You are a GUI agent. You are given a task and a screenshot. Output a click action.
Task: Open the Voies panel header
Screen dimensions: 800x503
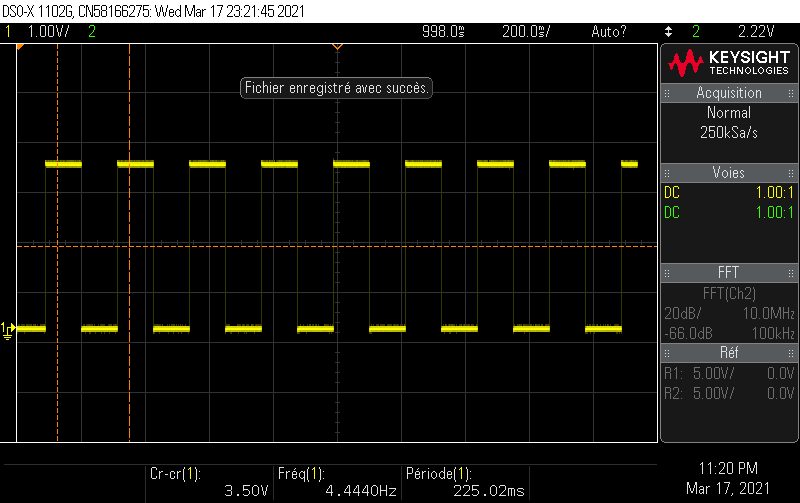(x=729, y=173)
